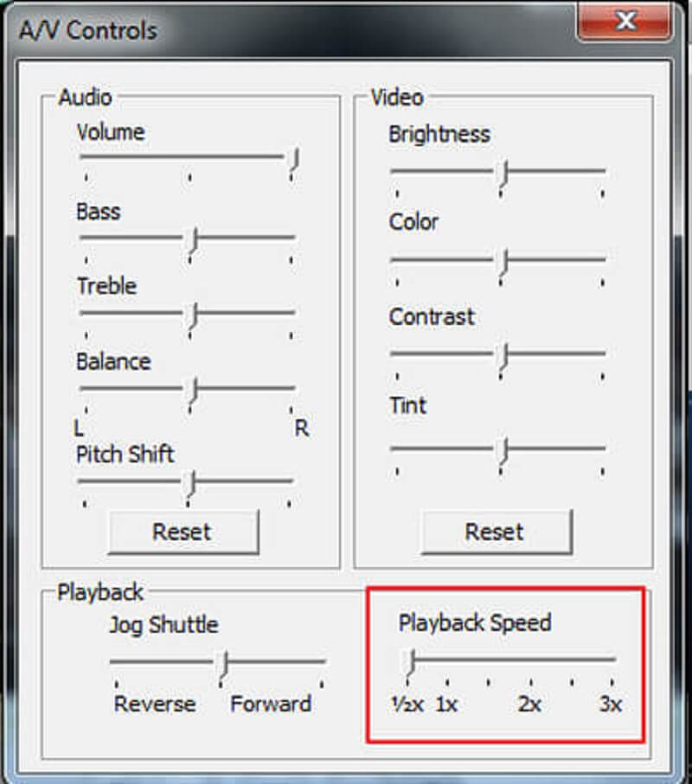Close the A/V Controls dialog
The width and height of the screenshot is (692, 784).
point(625,22)
